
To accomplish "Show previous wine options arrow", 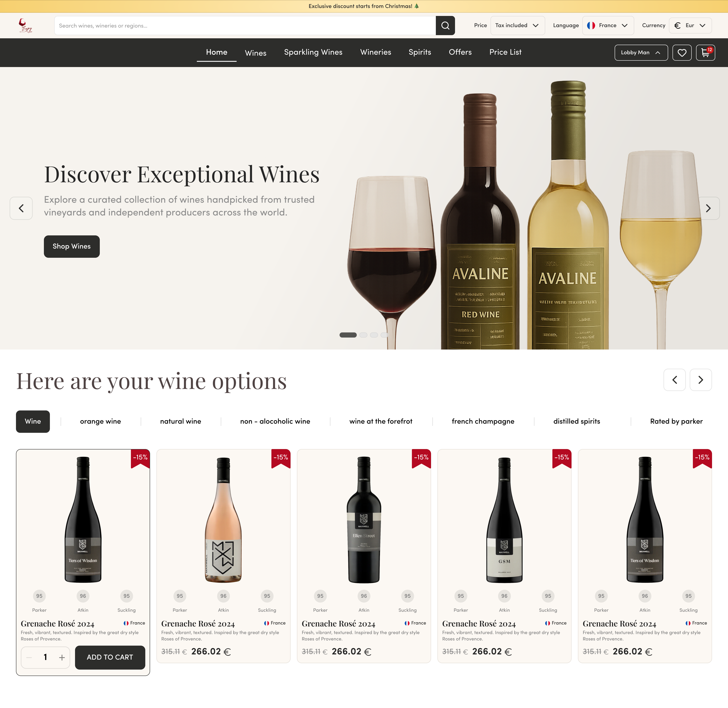I will [675, 380].
